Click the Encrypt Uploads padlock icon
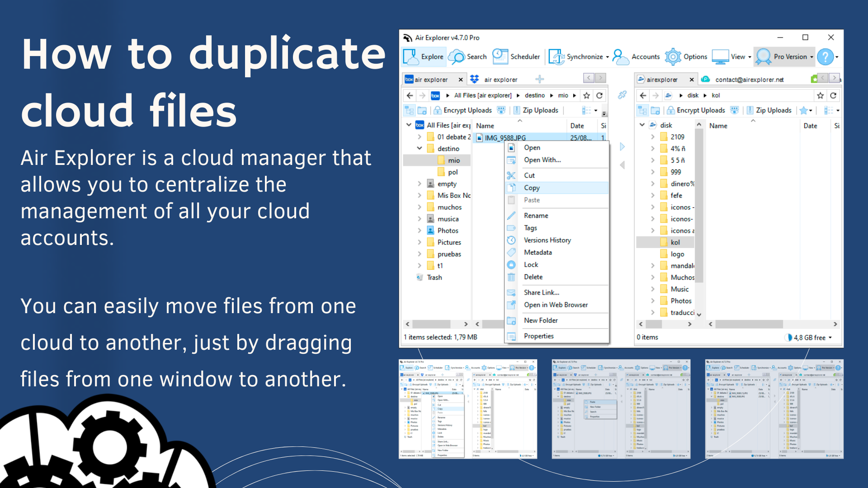 click(438, 110)
